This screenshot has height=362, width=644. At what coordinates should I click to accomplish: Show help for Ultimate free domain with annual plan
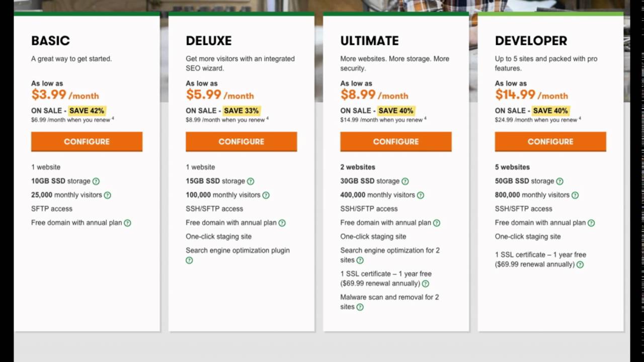pos(436,223)
